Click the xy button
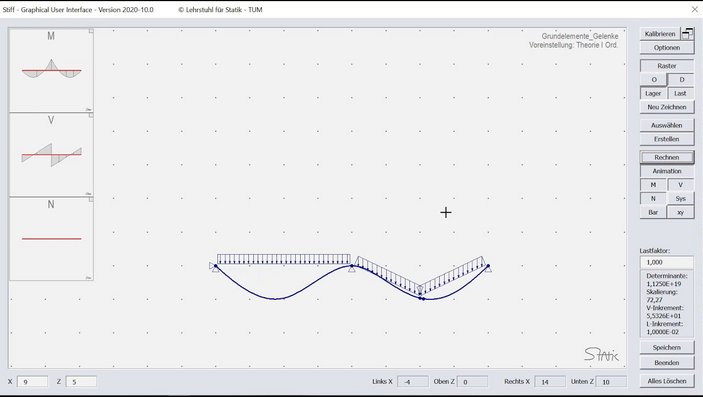The height and width of the screenshot is (397, 703). click(681, 212)
